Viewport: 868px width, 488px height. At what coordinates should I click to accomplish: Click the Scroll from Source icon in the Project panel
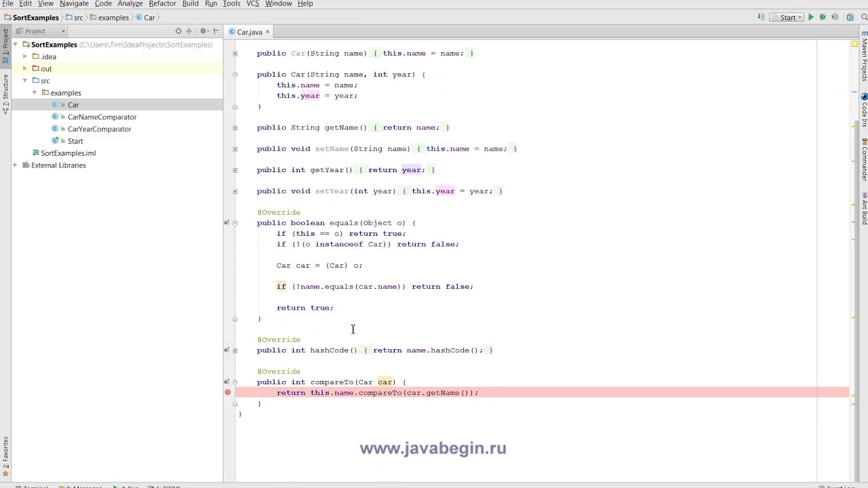tap(178, 31)
